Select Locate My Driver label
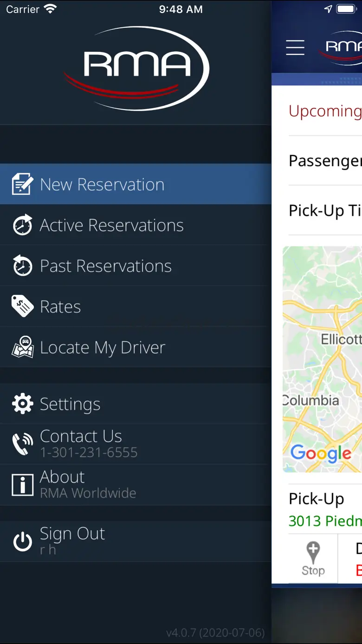Screen dimensions: 362x644 (103, 347)
